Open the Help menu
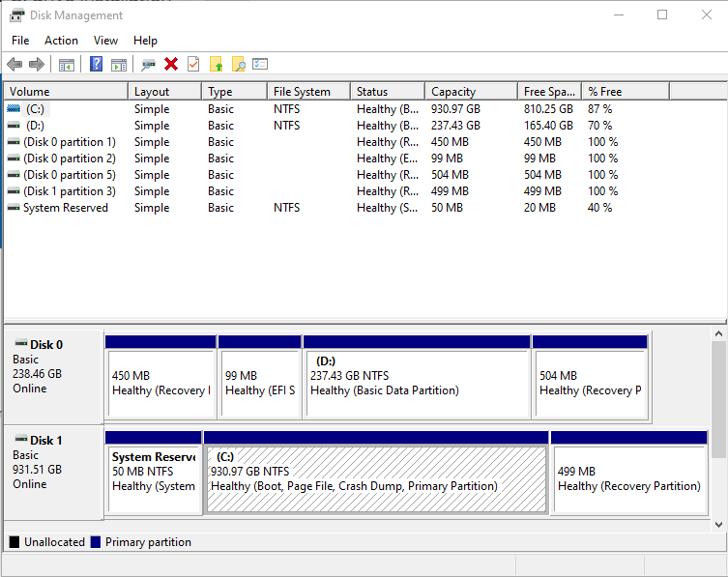The image size is (728, 577). pyautogui.click(x=145, y=41)
